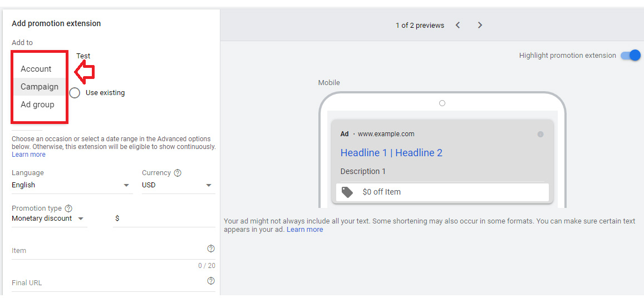Click the "www.example.com" preview URL

click(x=386, y=134)
